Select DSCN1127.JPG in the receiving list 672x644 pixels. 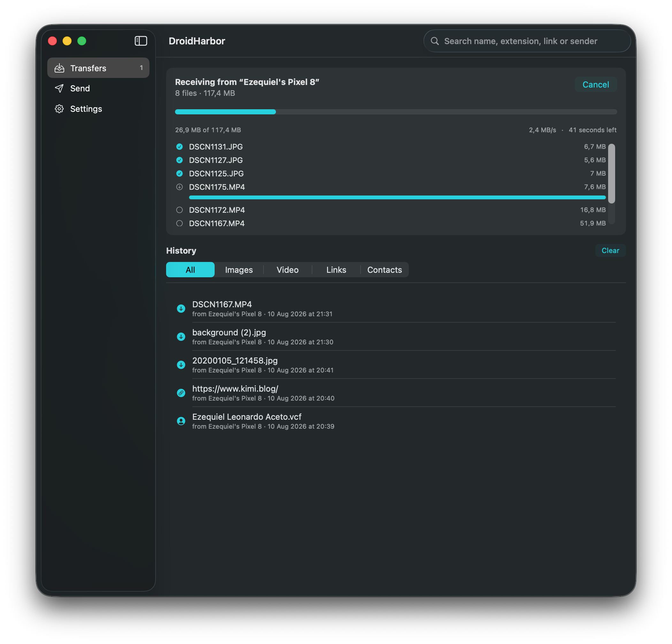click(x=391, y=160)
